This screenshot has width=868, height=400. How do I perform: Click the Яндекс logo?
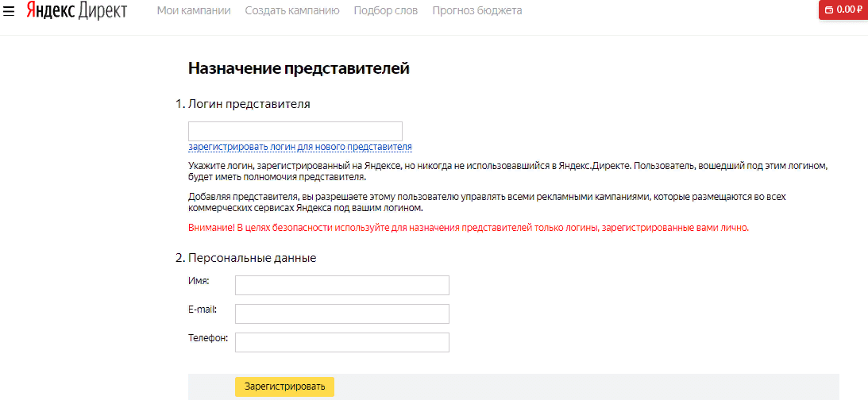[49, 11]
